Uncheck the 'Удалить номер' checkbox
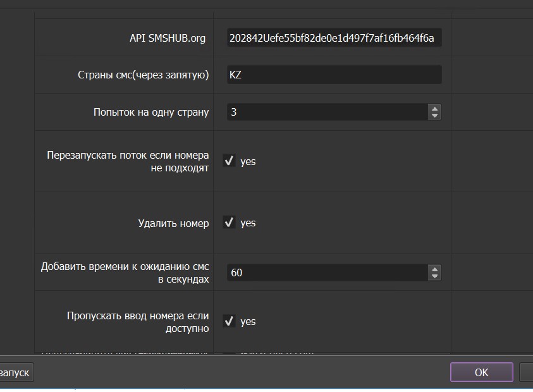Image resolution: width=533 pixels, height=392 pixels. (x=229, y=223)
